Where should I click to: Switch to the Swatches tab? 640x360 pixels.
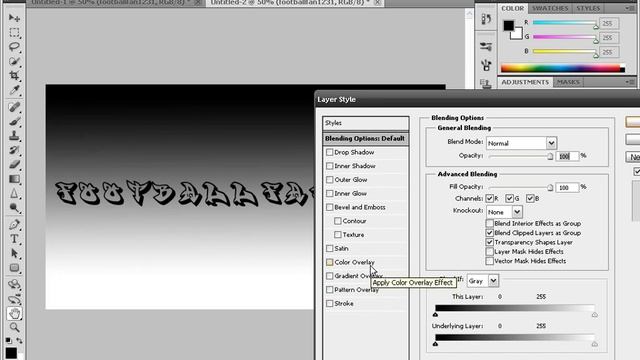pos(550,8)
